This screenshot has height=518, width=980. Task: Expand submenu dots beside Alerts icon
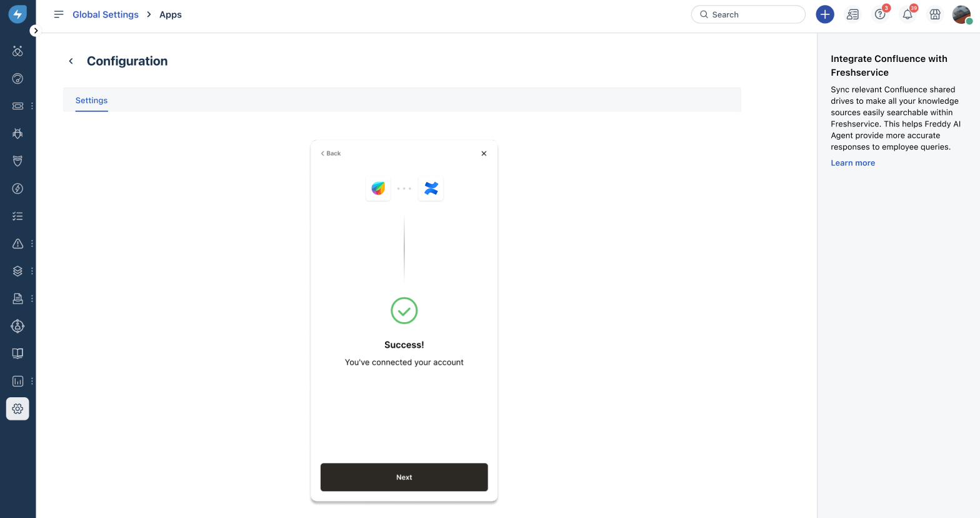click(x=32, y=243)
